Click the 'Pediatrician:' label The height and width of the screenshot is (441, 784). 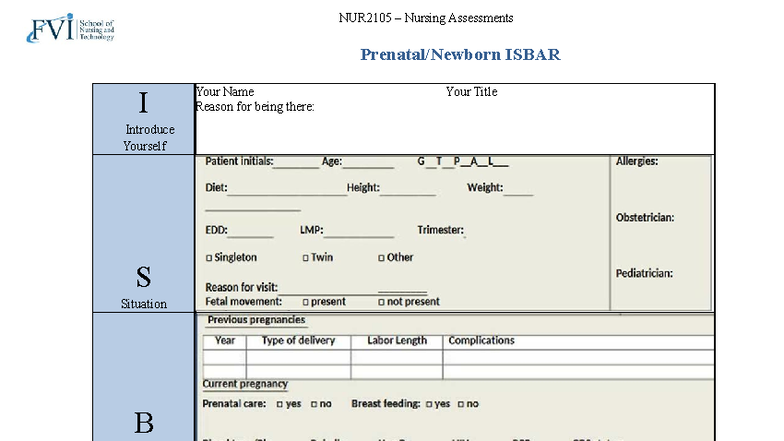click(x=644, y=274)
